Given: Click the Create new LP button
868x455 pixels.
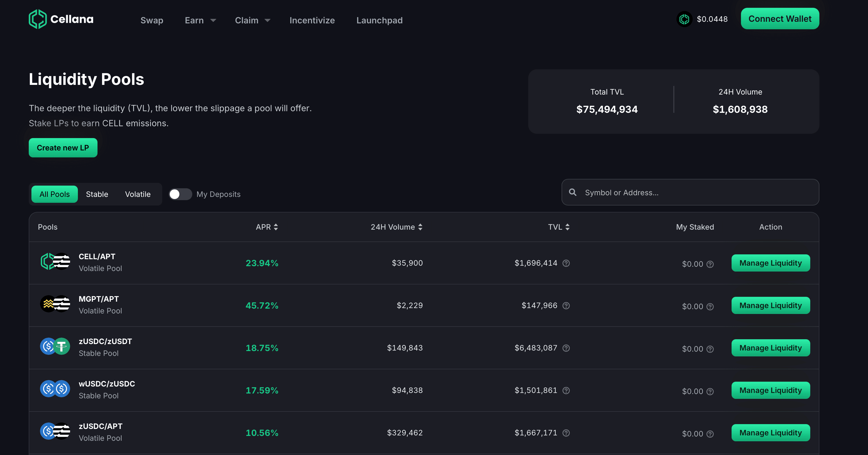Looking at the screenshot, I should tap(63, 148).
